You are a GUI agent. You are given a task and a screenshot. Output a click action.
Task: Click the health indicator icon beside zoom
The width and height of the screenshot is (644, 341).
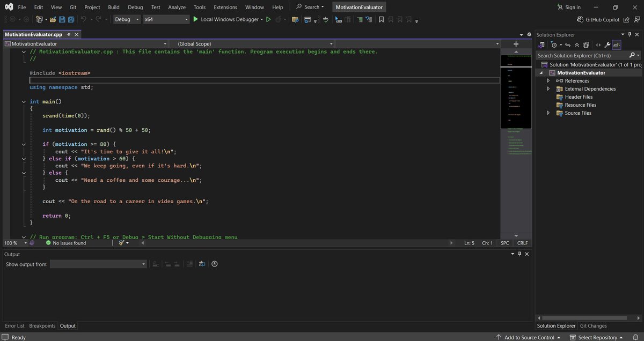[32, 243]
